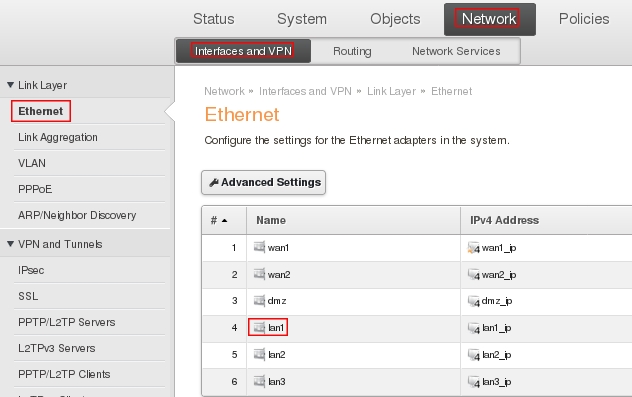Open the Policies menu

tap(584, 19)
